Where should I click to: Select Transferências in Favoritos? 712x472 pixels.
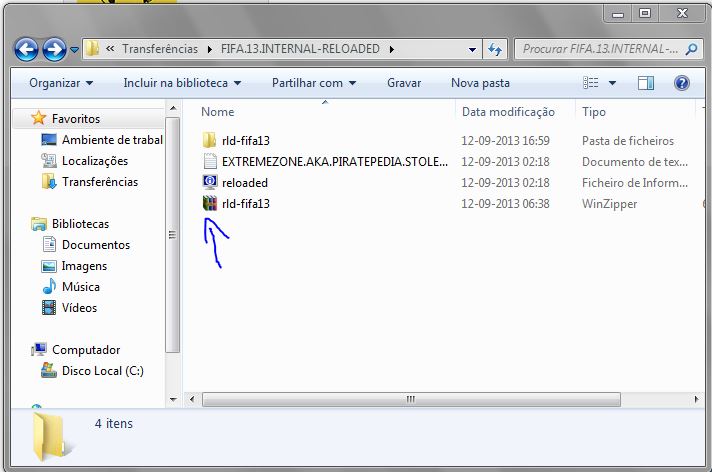pos(100,182)
